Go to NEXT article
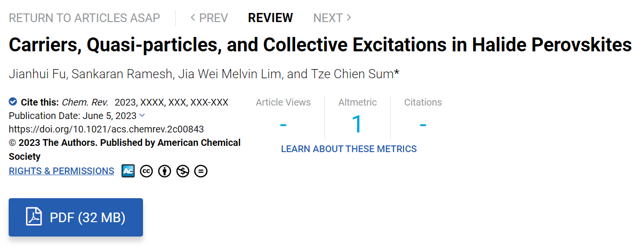Viewport: 644px width, 250px height. 332,18
